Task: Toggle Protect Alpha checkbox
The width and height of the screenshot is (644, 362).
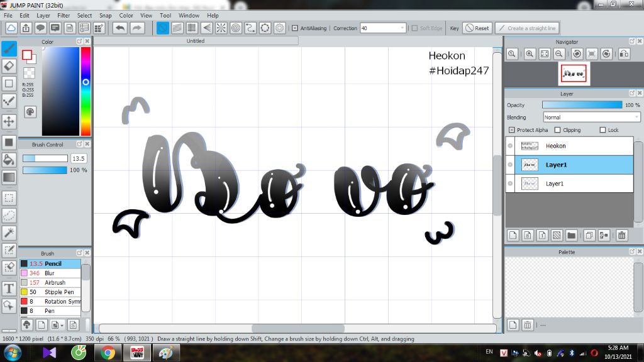Action: tap(511, 129)
